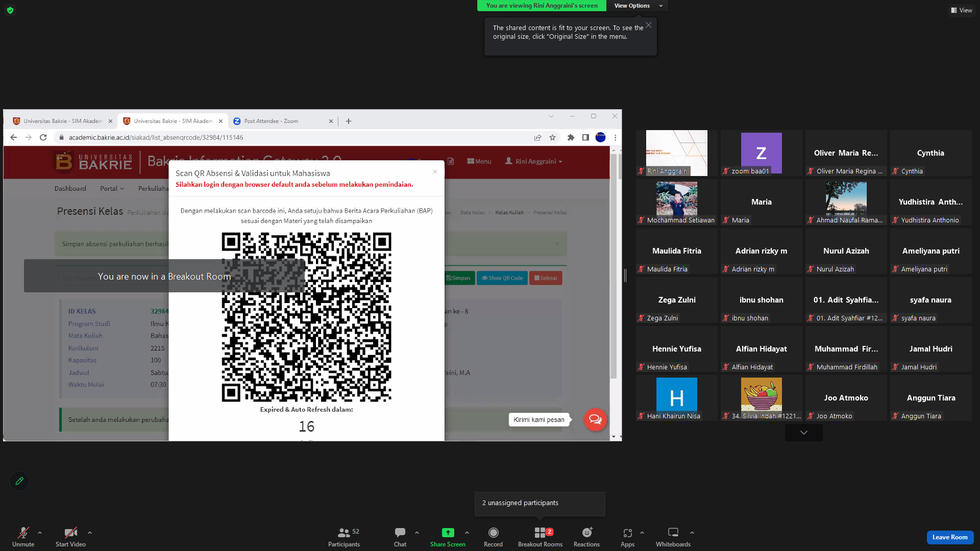Expand video options arrow beside Start Video
The height and width of the screenshot is (551, 980).
point(90,533)
